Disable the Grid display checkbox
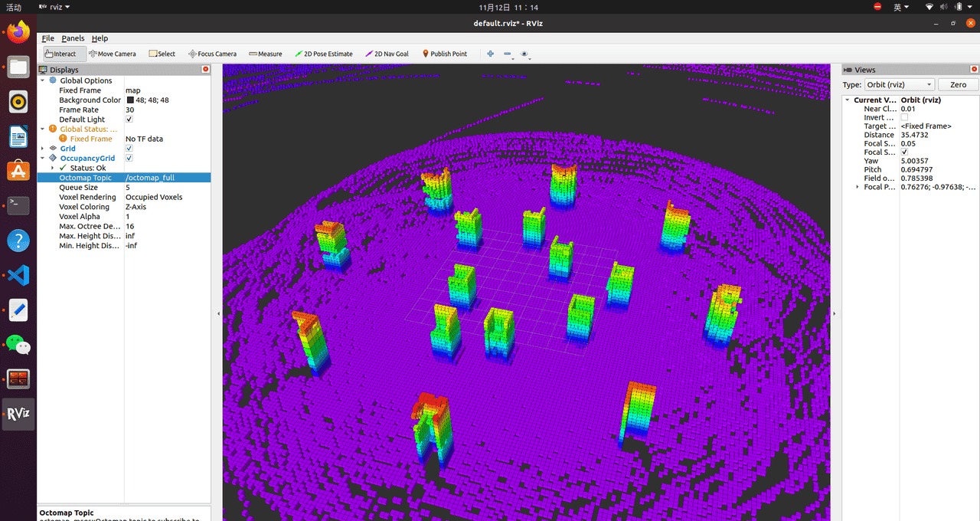The width and height of the screenshot is (980, 521). pos(129,149)
